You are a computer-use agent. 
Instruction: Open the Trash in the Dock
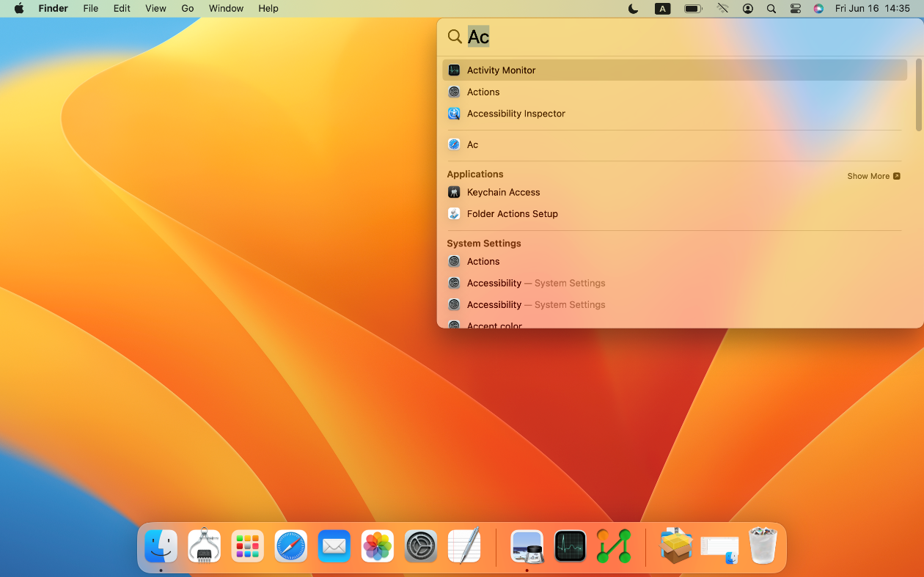point(763,545)
